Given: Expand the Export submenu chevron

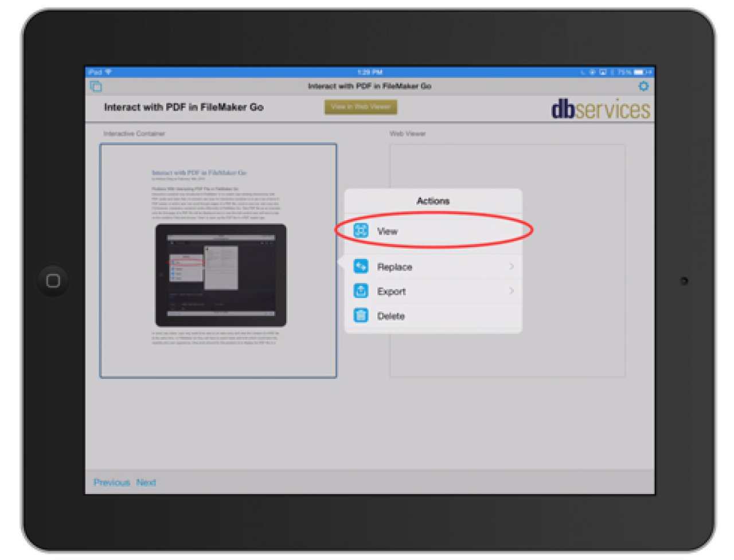Looking at the screenshot, I should tap(511, 291).
